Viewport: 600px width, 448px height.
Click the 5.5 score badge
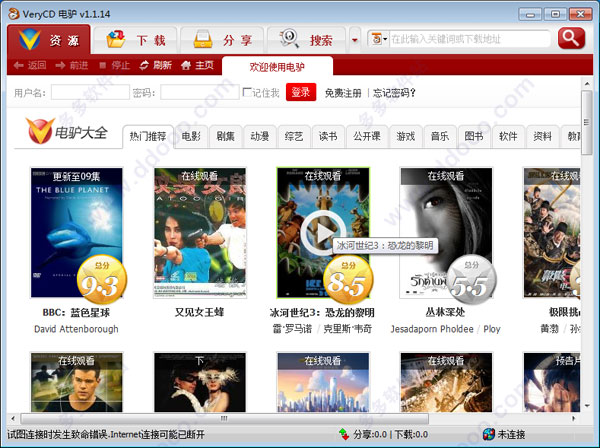471,279
